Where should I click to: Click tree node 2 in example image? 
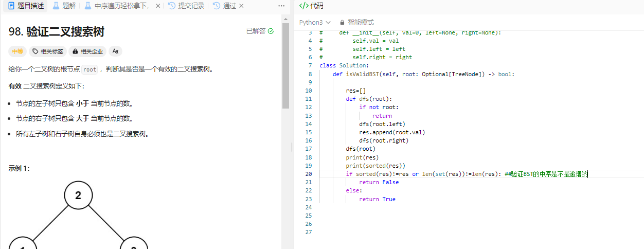click(x=78, y=195)
